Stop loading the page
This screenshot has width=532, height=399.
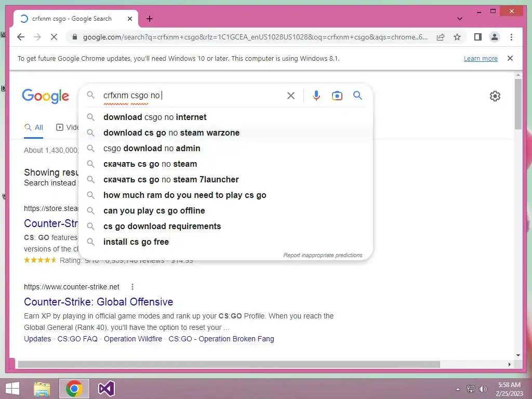(54, 37)
